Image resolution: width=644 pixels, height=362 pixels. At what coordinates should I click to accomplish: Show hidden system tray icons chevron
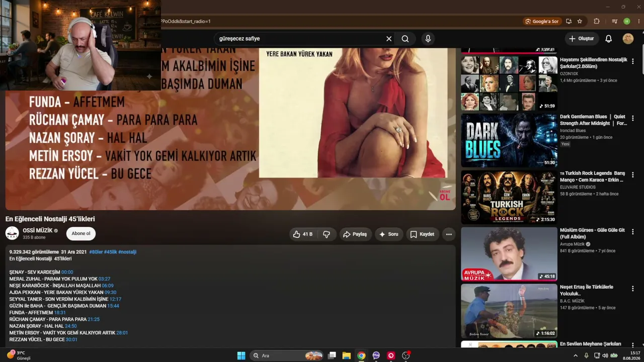click(x=576, y=355)
